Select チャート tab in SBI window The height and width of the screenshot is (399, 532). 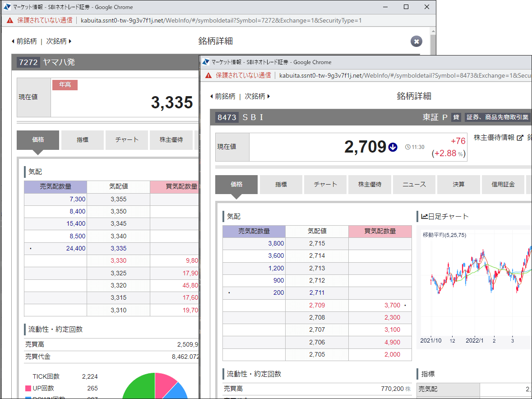pyautogui.click(x=325, y=185)
